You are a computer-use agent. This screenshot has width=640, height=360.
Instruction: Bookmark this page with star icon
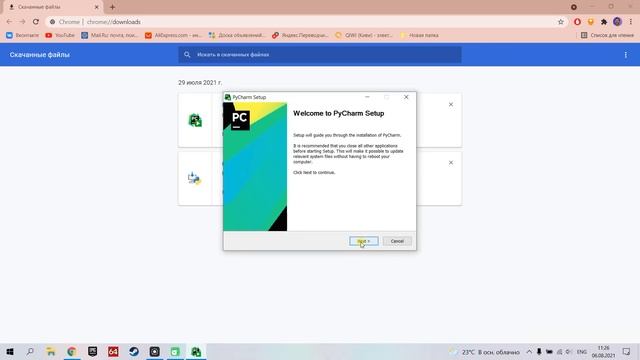pyautogui.click(x=560, y=22)
